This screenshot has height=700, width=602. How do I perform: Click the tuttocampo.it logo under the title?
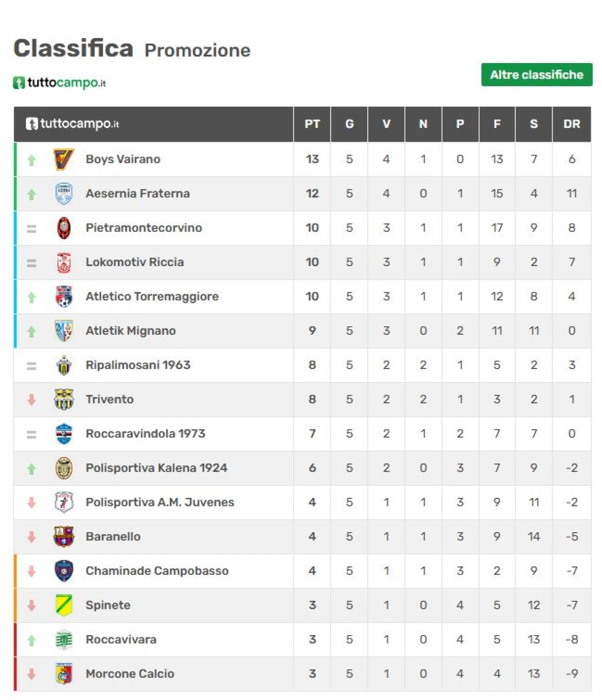pos(59,83)
